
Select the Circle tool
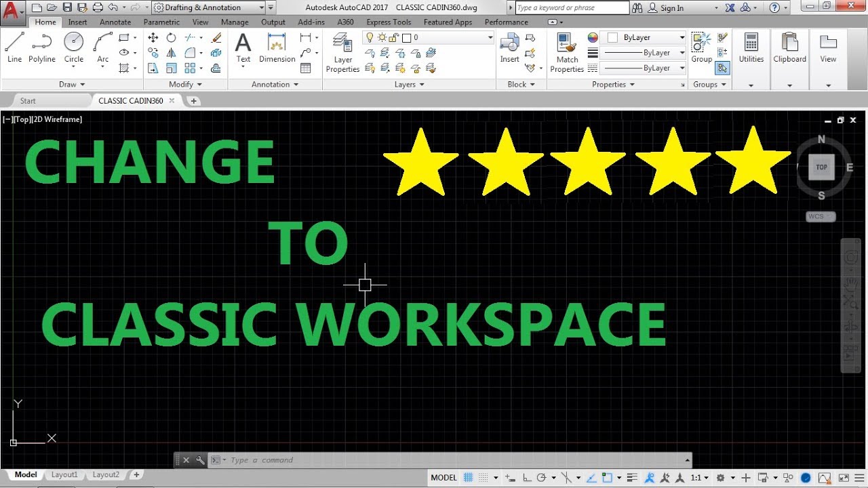point(74,47)
